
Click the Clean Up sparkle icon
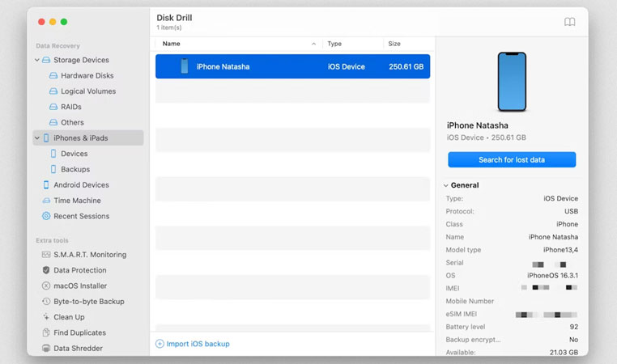(x=46, y=317)
